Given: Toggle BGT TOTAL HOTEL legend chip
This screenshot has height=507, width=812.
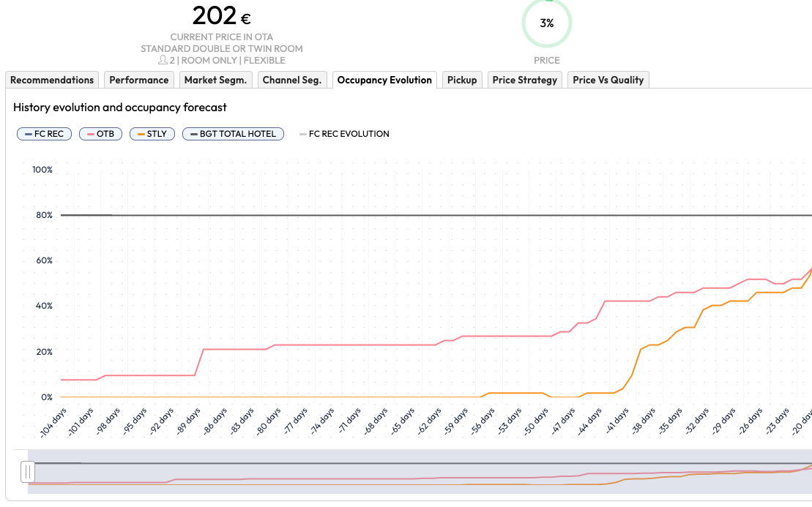Looking at the screenshot, I should click(x=233, y=134).
